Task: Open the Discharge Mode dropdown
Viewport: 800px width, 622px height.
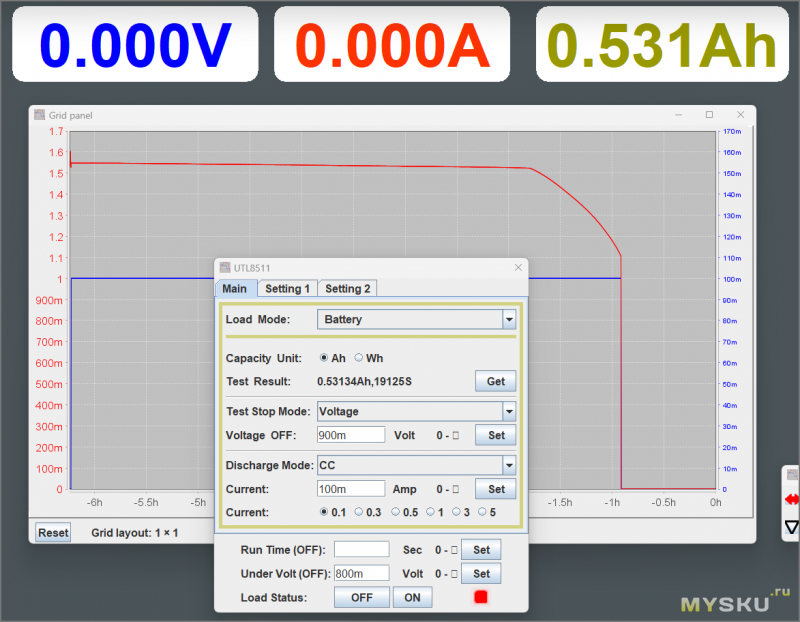Action: tap(509, 465)
